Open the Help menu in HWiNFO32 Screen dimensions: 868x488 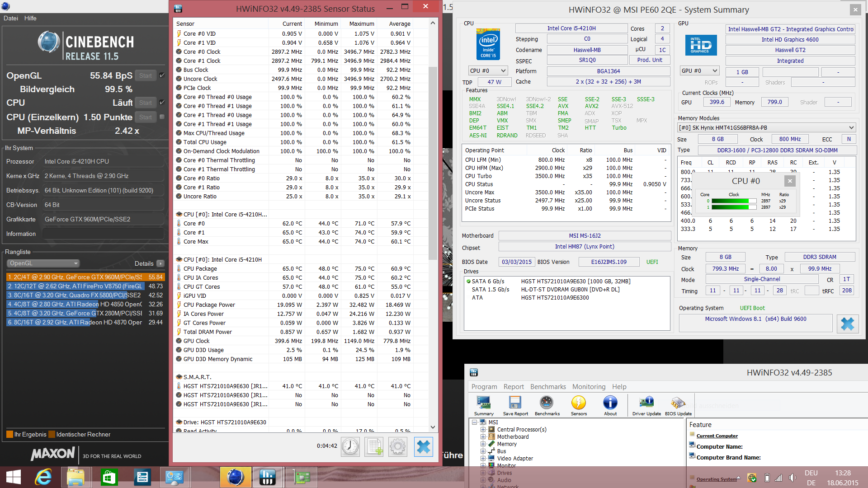pyautogui.click(x=619, y=387)
